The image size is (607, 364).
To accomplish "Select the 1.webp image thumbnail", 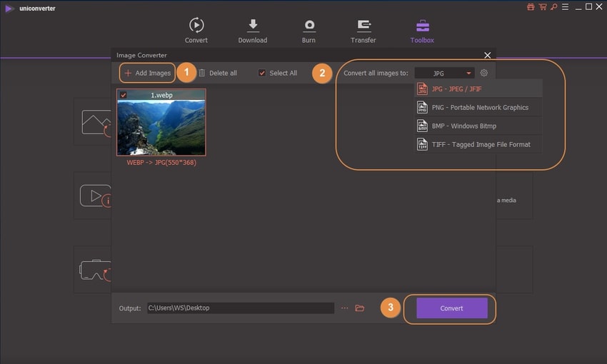I will (161, 127).
